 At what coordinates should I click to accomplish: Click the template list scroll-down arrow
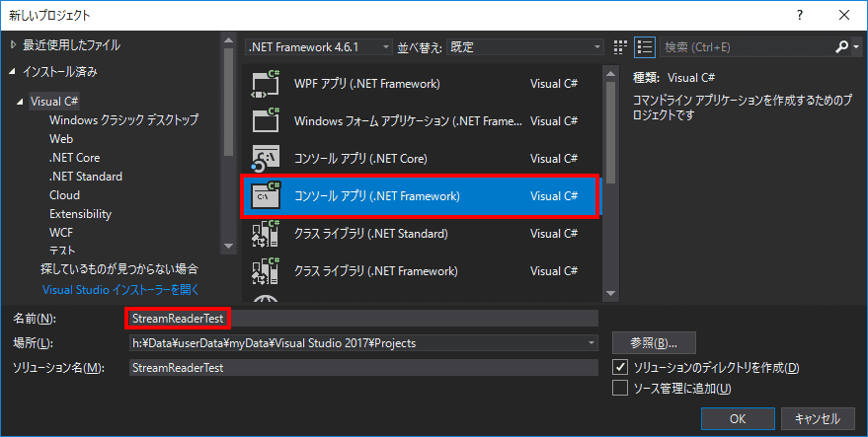click(x=611, y=294)
